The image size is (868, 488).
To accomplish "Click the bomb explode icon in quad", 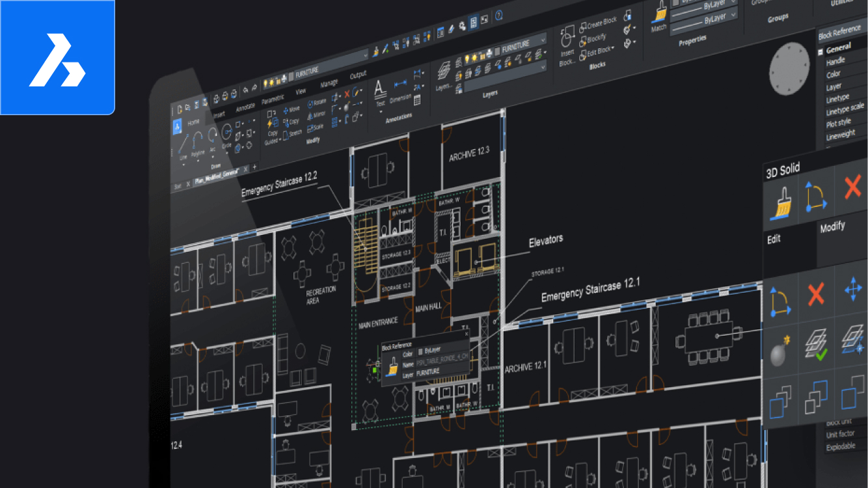I will [780, 352].
